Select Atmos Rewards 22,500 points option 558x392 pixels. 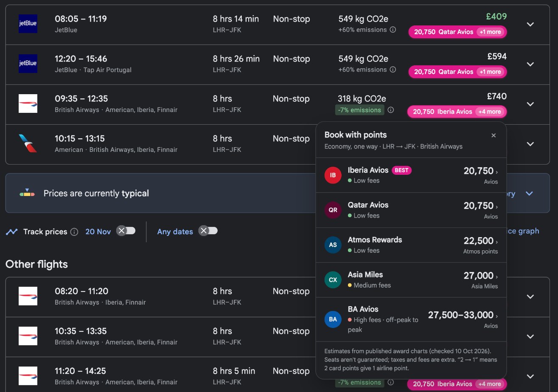pos(411,245)
